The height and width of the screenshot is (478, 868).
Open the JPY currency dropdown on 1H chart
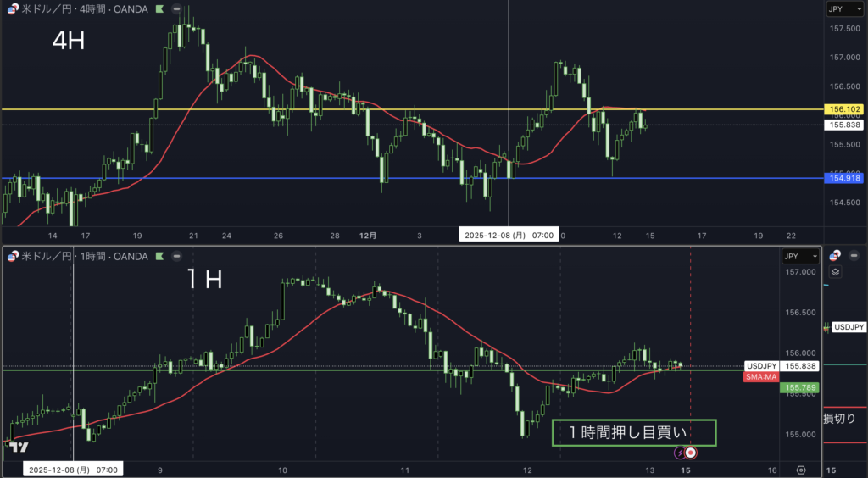[x=800, y=256]
